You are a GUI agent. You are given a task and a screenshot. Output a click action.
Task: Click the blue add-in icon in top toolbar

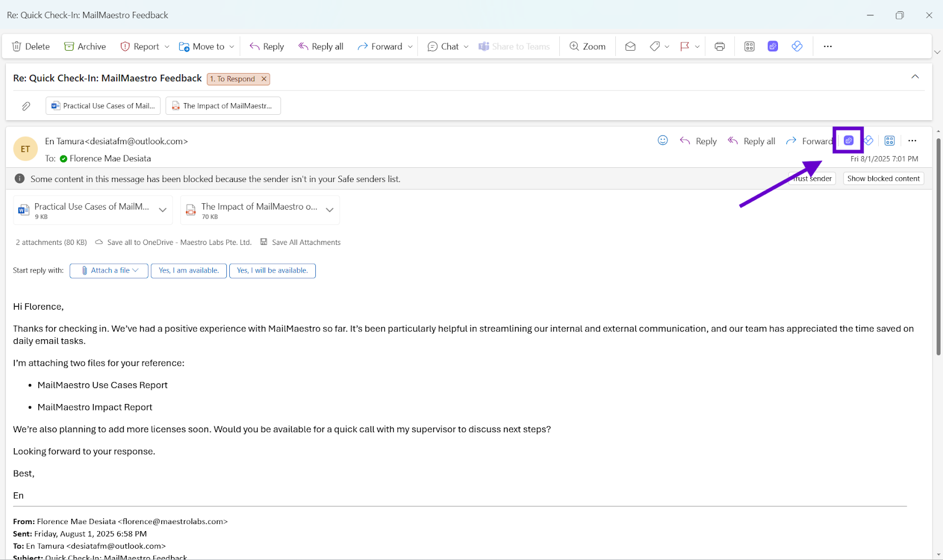[x=797, y=46]
